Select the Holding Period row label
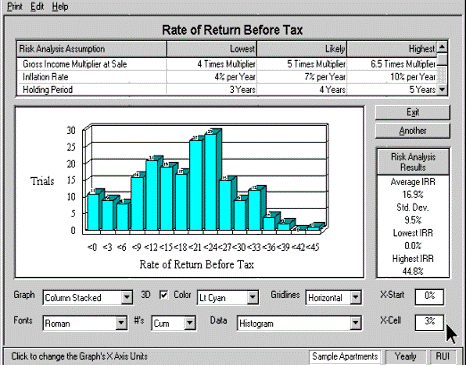The height and width of the screenshot is (365, 466). click(x=47, y=90)
